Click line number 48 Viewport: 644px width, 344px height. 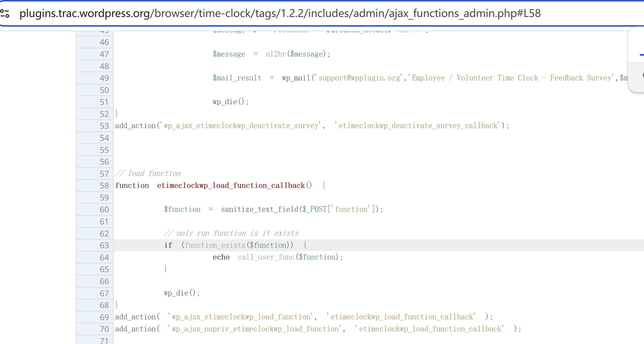pos(104,66)
